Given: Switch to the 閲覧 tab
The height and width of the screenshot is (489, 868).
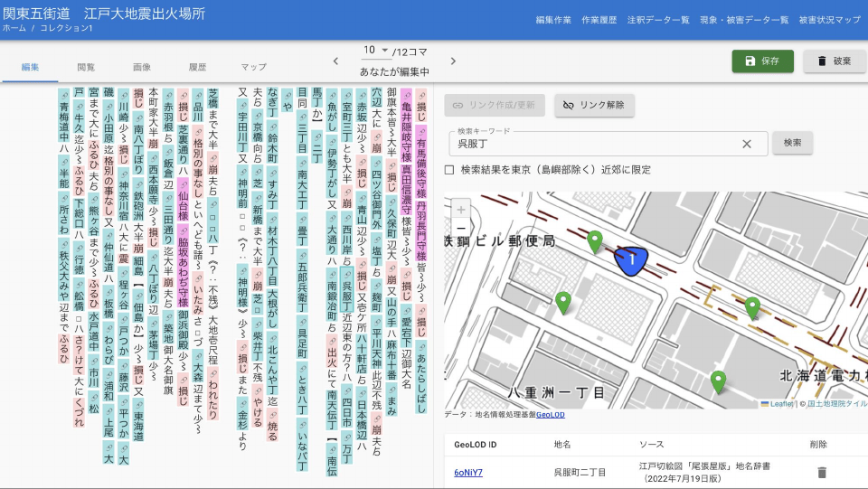Looking at the screenshot, I should point(86,67).
